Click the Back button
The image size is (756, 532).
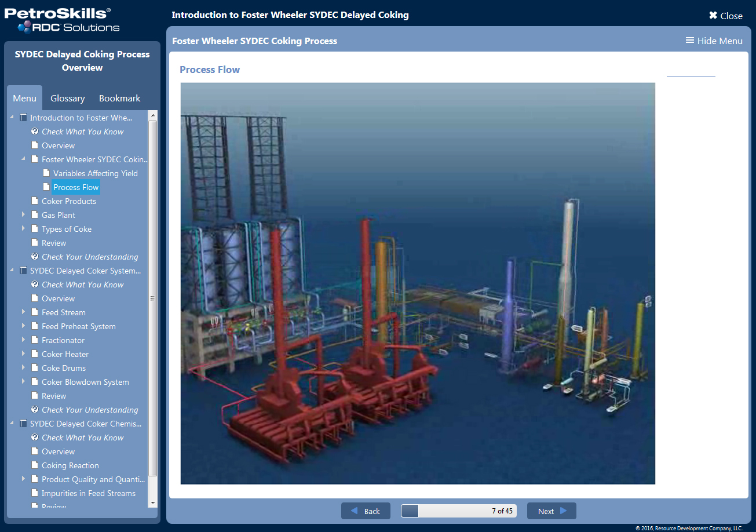(x=366, y=511)
